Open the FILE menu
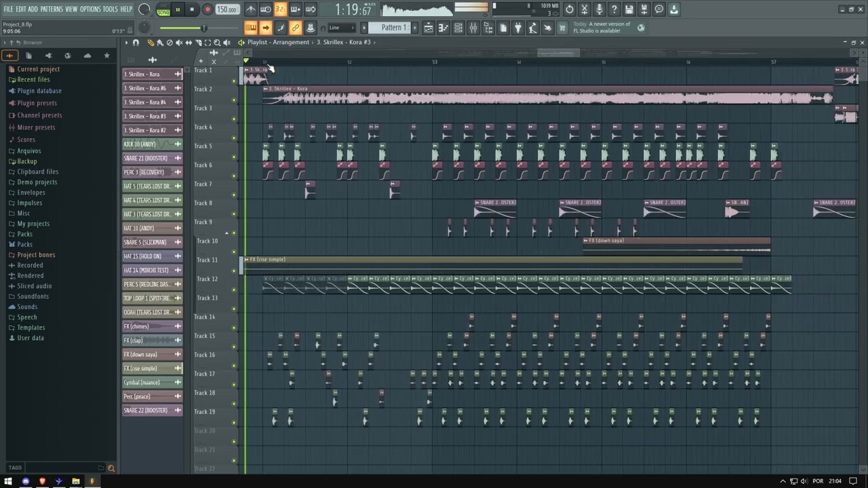Screen dimensions: 868x488 (x=8, y=9)
